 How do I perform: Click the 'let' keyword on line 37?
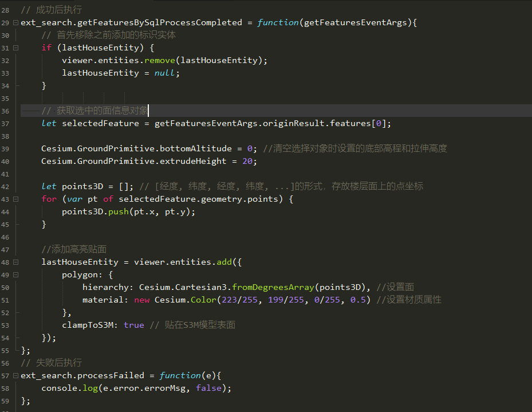pos(49,124)
